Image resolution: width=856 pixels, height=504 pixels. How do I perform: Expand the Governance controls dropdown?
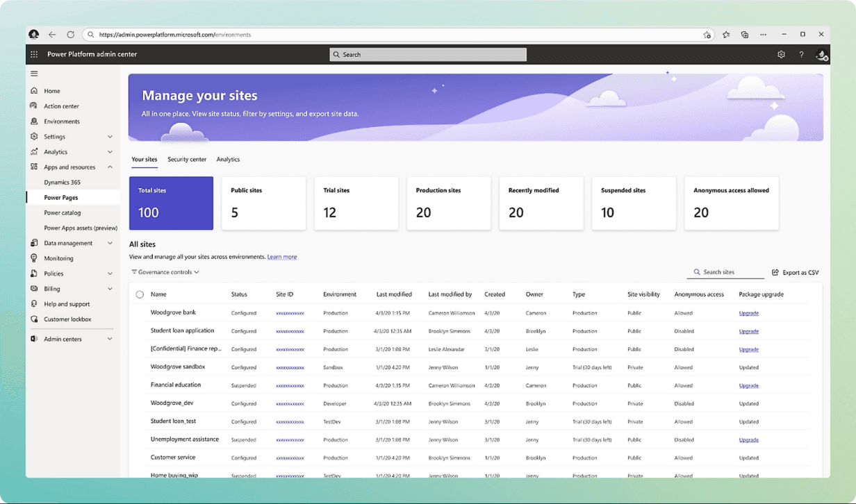(165, 272)
